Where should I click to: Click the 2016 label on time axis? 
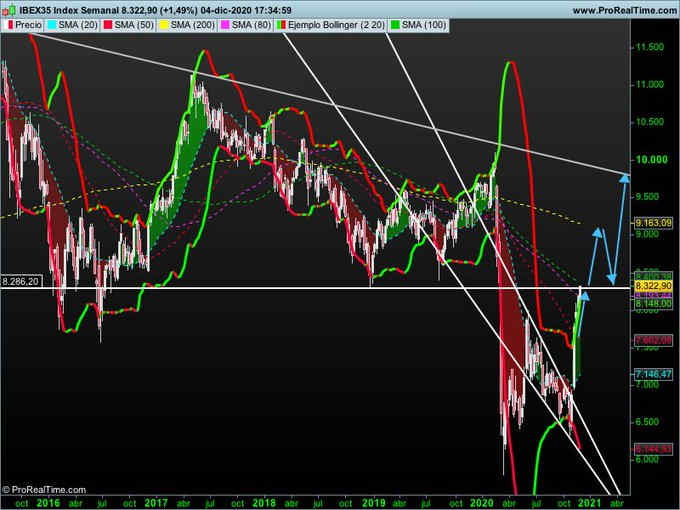tap(48, 503)
